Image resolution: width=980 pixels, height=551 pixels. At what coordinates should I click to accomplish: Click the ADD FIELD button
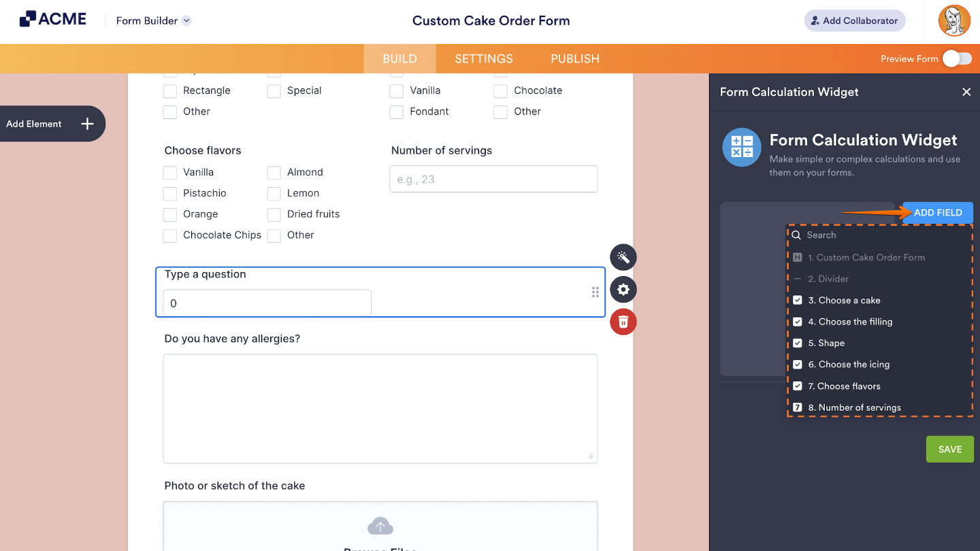[x=937, y=212]
